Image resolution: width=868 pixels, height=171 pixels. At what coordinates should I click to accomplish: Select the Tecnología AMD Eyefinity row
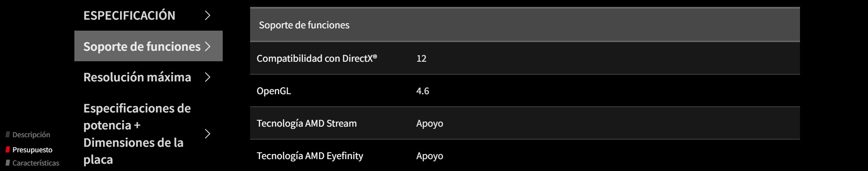point(525,155)
